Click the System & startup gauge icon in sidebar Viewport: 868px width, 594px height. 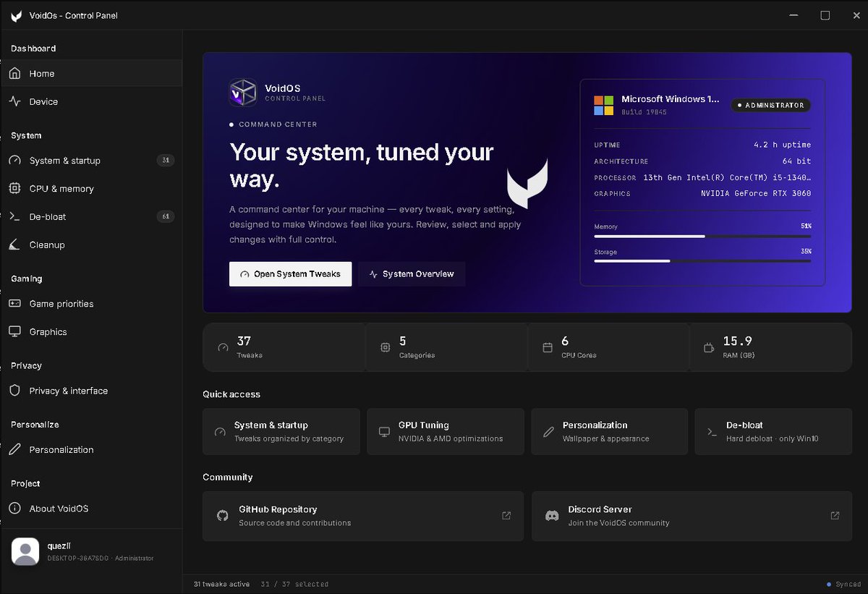pos(14,161)
